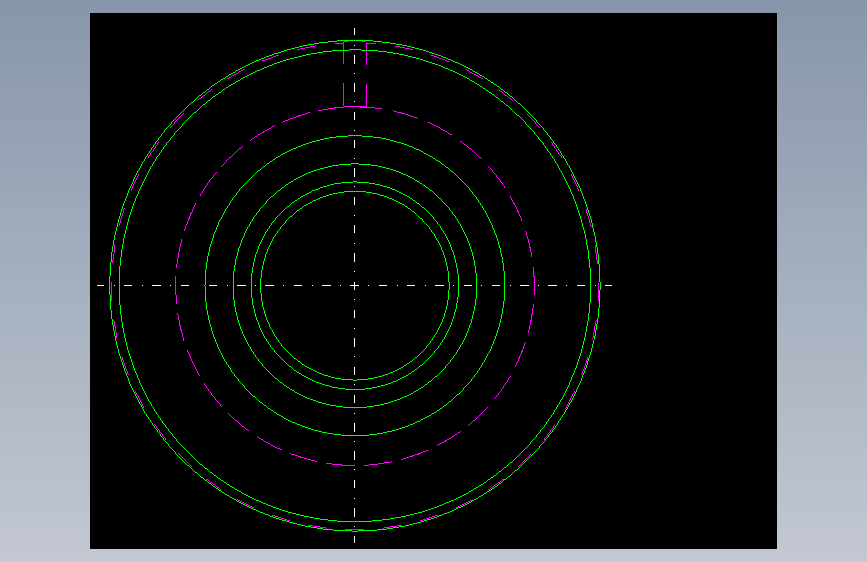867x562 pixels.
Task: Select the magenta slot lines at top
Action: 355,74
